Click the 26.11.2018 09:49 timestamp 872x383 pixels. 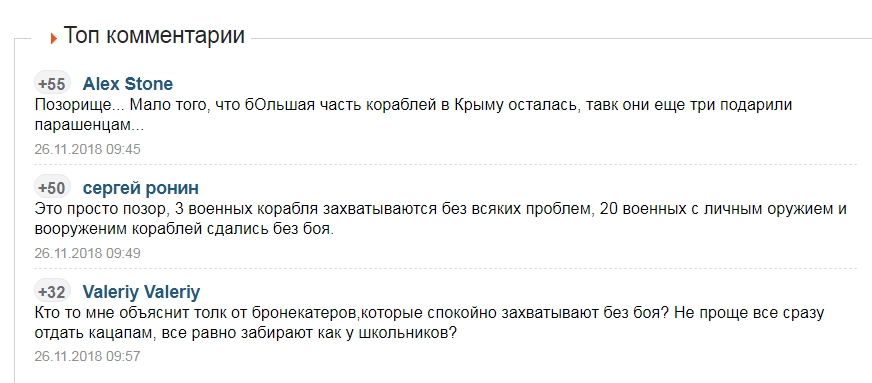[87, 253]
